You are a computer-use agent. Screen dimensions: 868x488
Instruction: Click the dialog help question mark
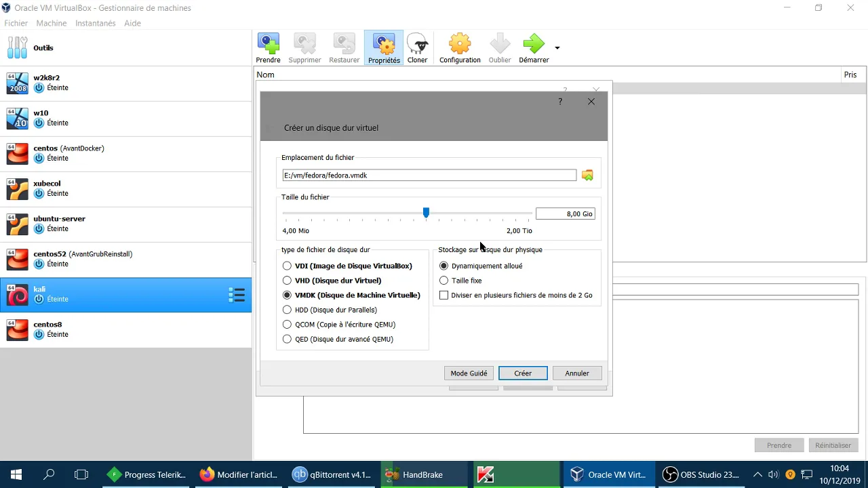tap(560, 102)
